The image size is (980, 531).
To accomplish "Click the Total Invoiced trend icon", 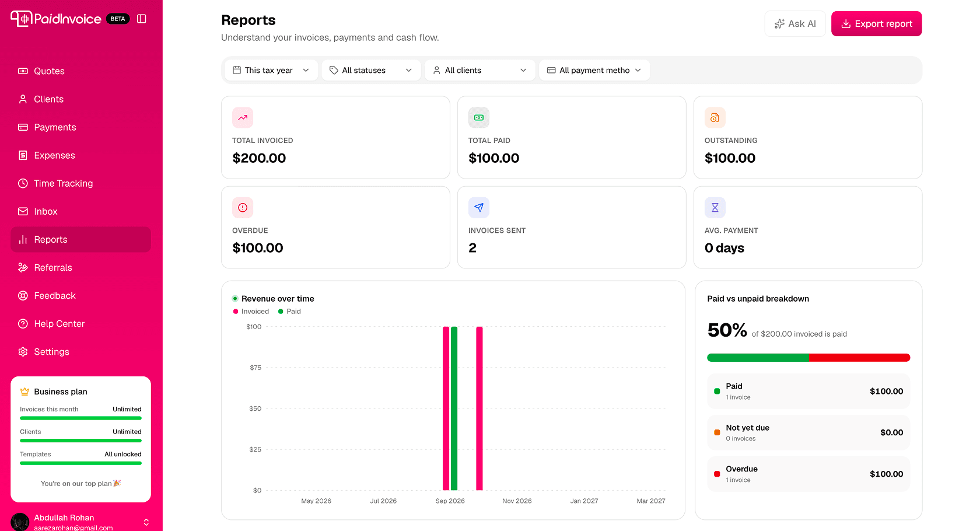I will [x=243, y=117].
